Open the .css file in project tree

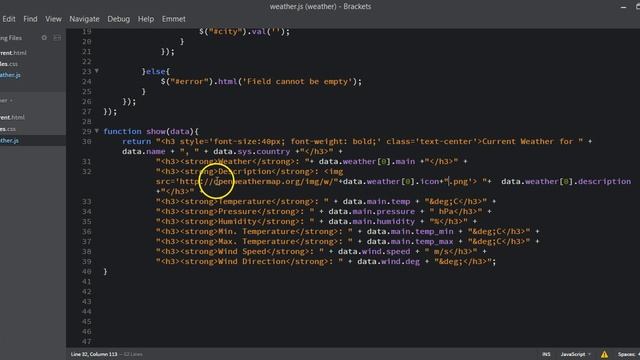8,129
